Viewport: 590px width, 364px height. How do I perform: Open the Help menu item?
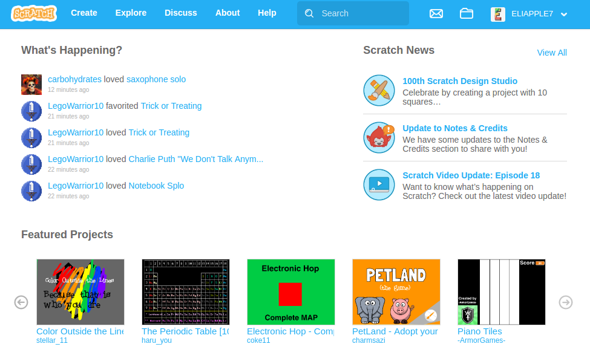coord(267,13)
